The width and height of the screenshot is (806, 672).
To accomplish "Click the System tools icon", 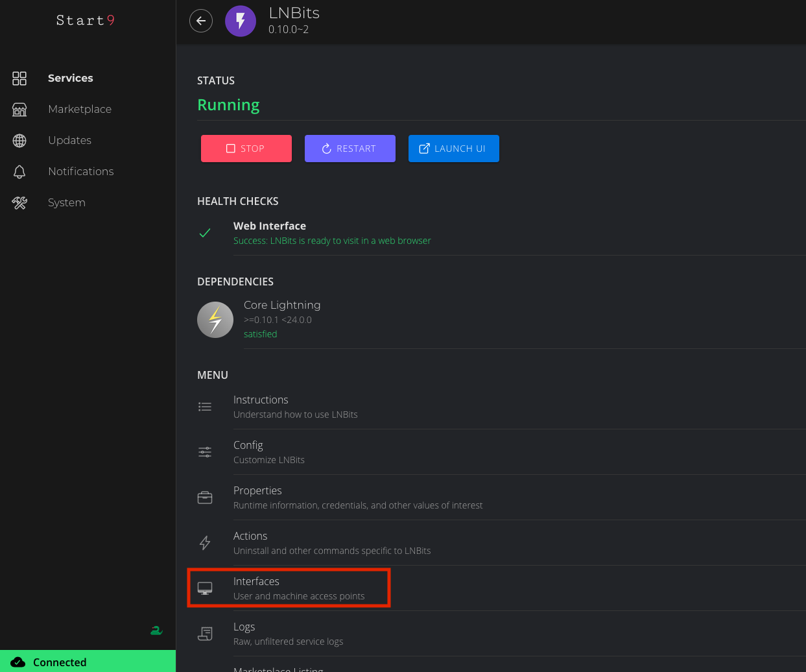I will 19,203.
